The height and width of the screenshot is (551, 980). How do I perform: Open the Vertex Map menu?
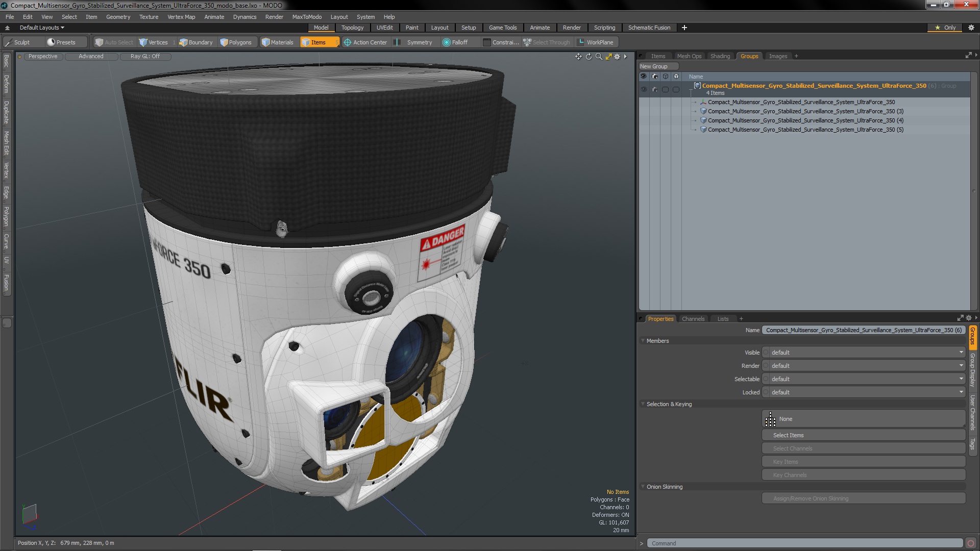[x=181, y=17]
